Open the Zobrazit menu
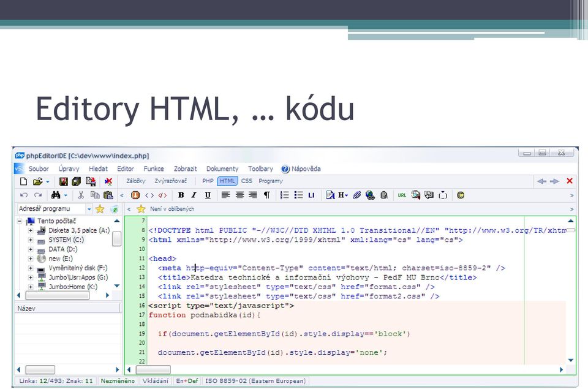588x389 pixels. (185, 169)
